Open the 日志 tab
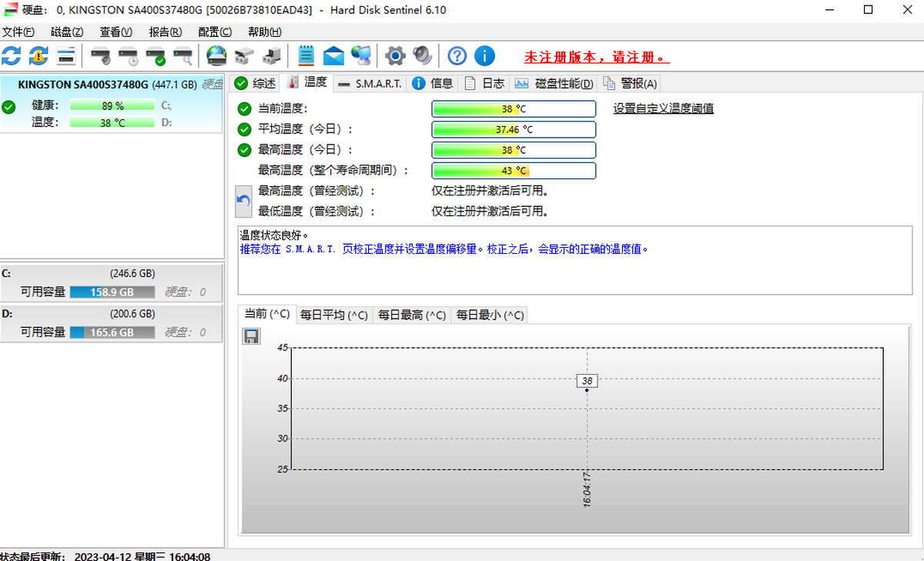The image size is (924, 561). pos(484,83)
